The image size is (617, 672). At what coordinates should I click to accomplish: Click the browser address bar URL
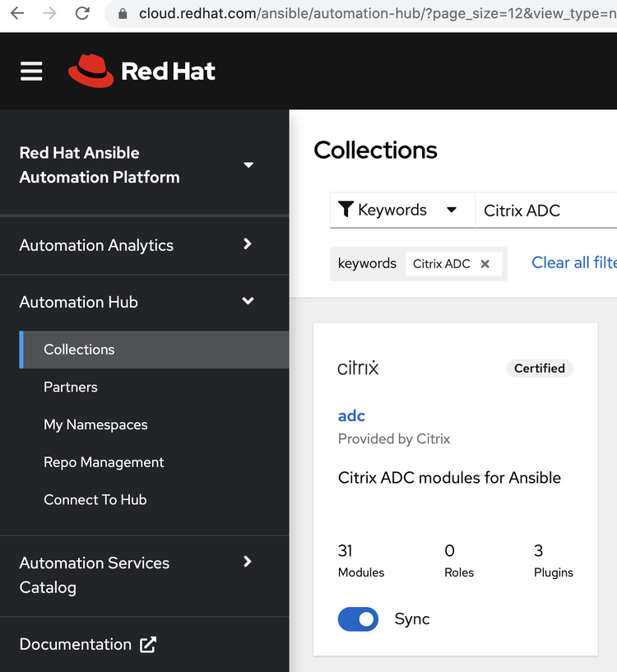click(378, 14)
